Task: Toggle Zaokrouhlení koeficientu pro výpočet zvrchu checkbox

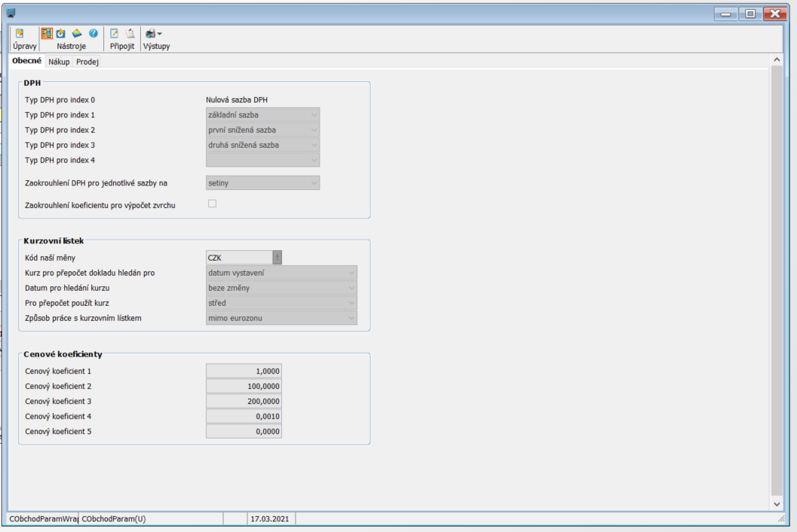Action: tap(212, 203)
